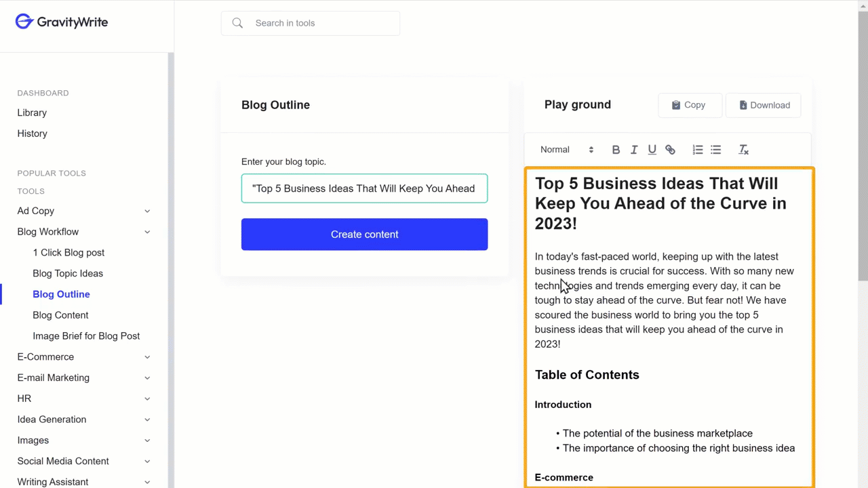Insert a link with the link icon
Viewport: 868px width, 488px height.
click(670, 150)
